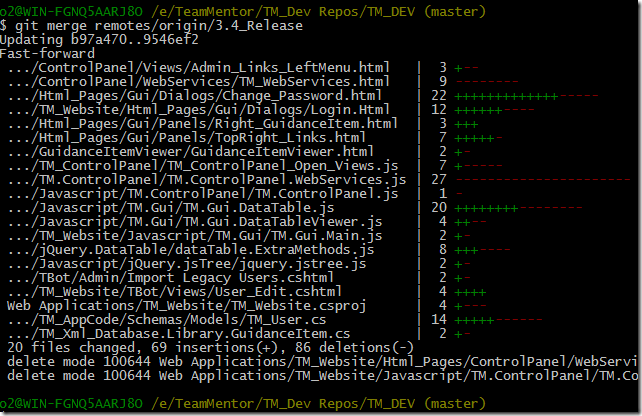
Task: Click the red deletion bar for TM.ControlPanel.WebServices.js
Action: tap(543, 180)
